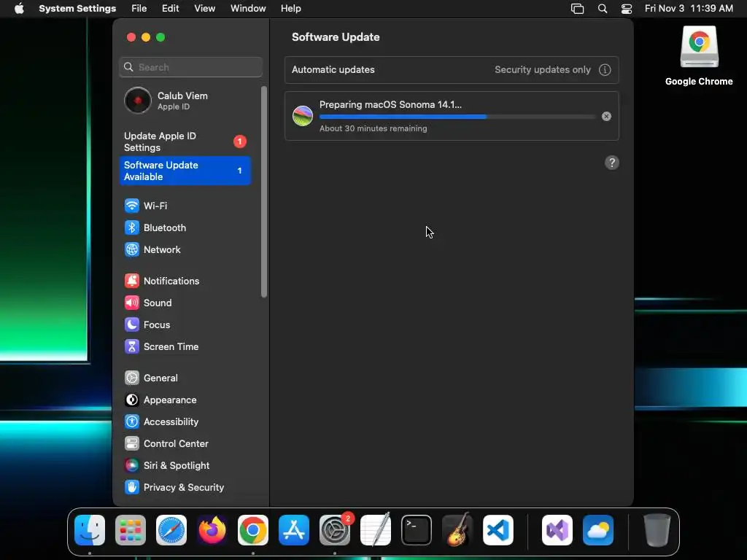Click the date and time clock
The width and height of the screenshot is (747, 560).
(x=689, y=9)
